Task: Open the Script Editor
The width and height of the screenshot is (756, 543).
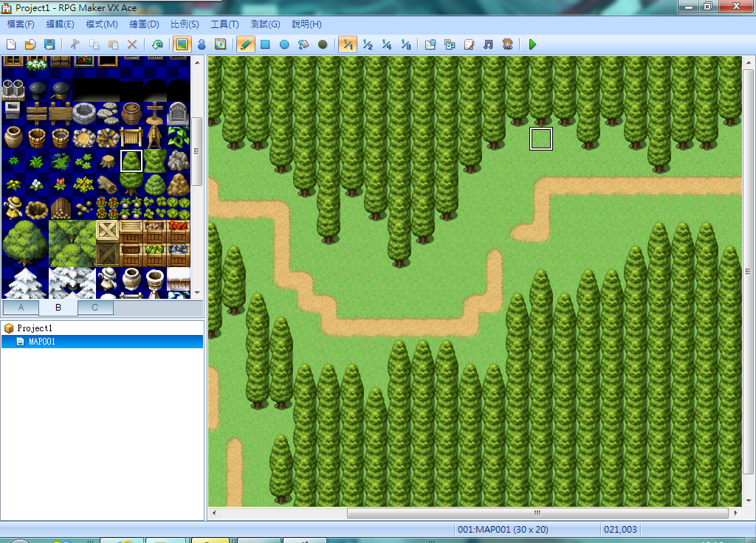Action: point(469,45)
